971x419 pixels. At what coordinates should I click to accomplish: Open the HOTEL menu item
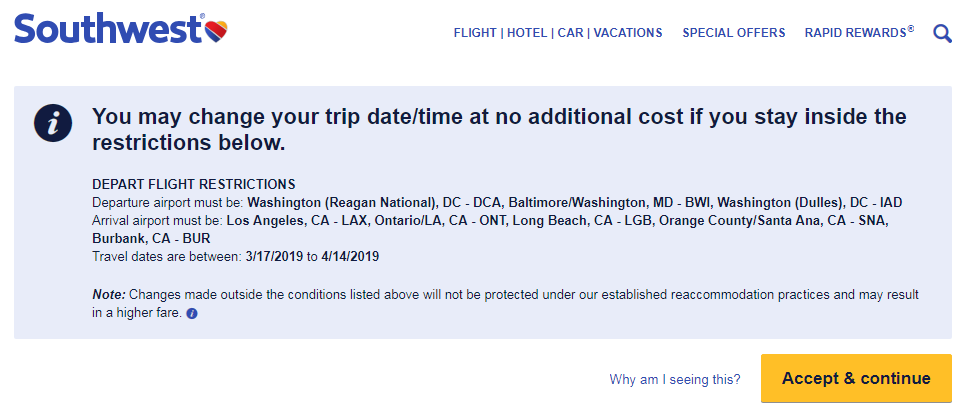[528, 33]
